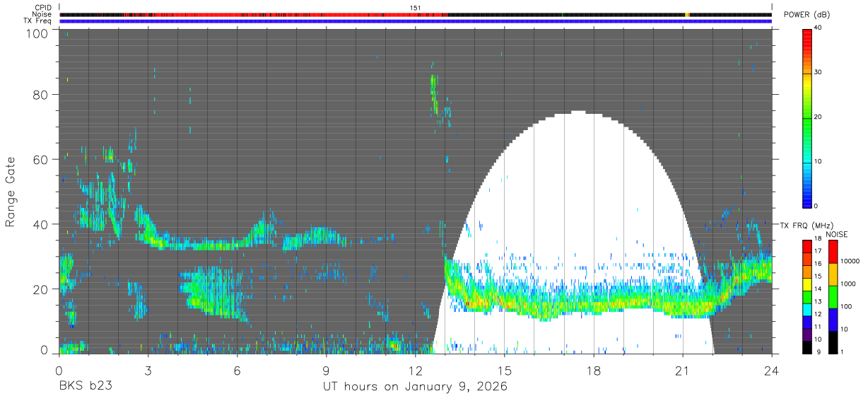The height and width of the screenshot is (401, 868).
Task: Click the x-axis tick label 24
Action: tap(772, 371)
